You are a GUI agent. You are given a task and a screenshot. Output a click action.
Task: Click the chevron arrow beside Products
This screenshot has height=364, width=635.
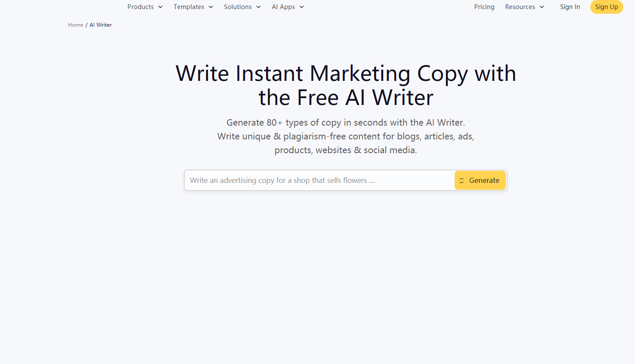tap(161, 7)
